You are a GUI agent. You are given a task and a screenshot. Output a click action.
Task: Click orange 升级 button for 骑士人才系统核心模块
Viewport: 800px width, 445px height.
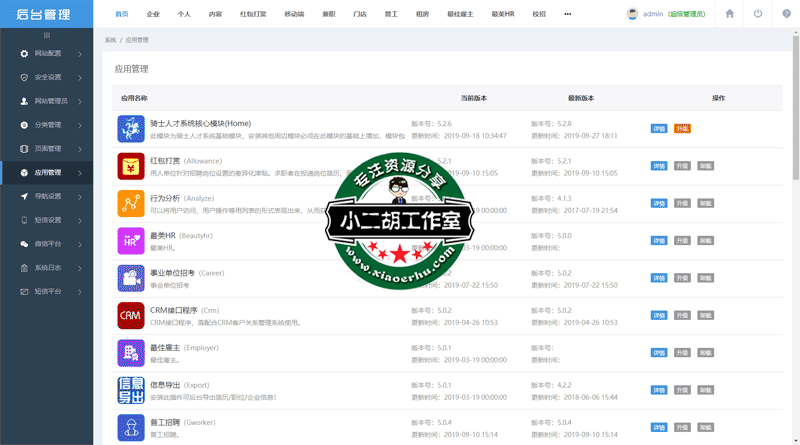click(682, 128)
